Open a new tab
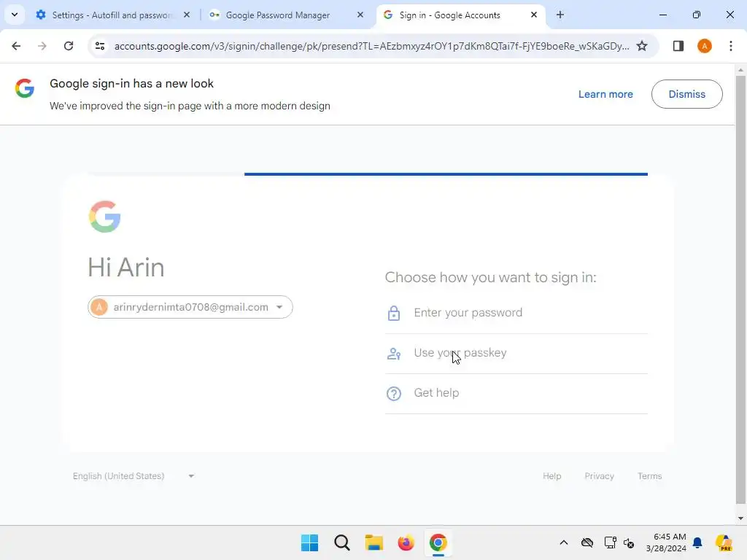The image size is (747, 560). pyautogui.click(x=560, y=15)
